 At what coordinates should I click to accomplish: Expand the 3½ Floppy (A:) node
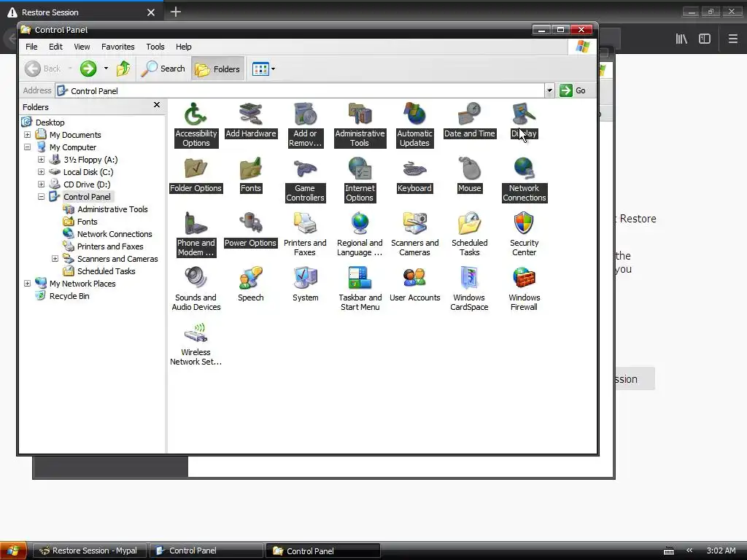click(x=41, y=160)
